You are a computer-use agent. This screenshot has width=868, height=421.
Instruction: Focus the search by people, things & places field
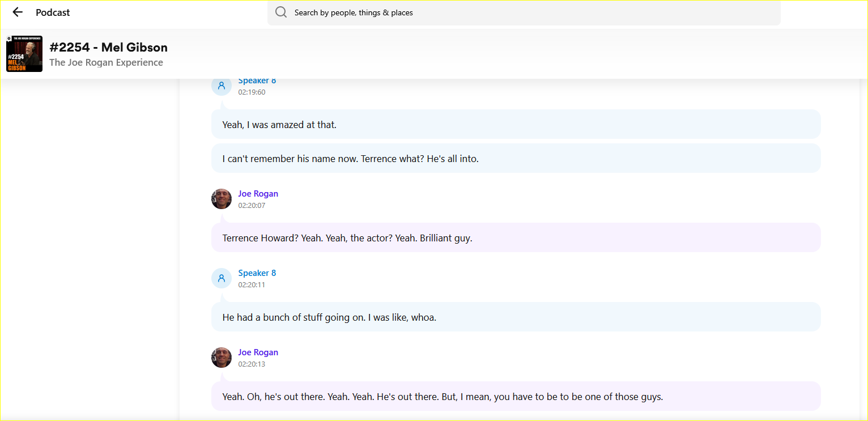[x=524, y=12]
